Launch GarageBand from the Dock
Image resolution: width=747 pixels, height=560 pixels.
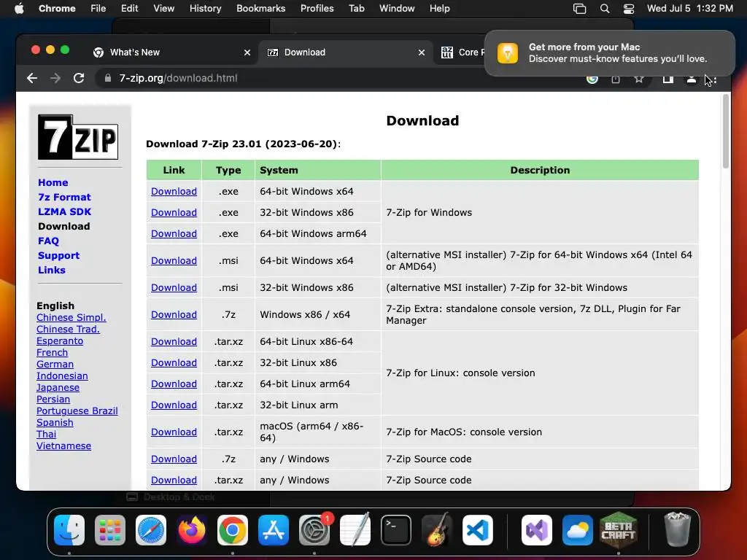436,530
